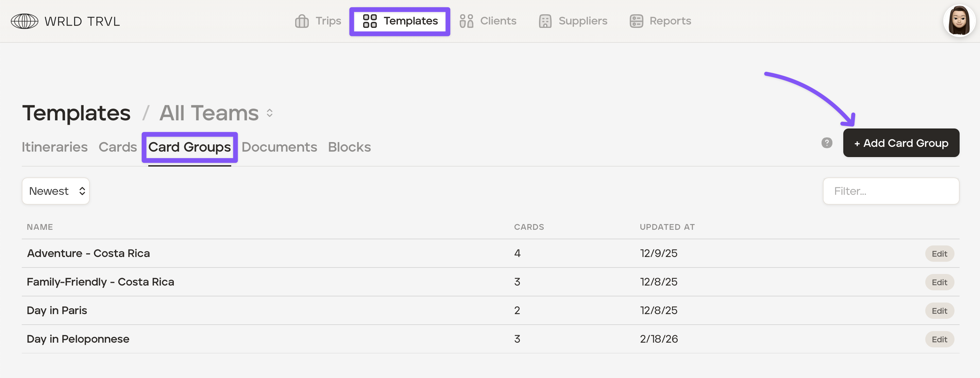Focus the Filter text field
This screenshot has height=378, width=980.
point(891,191)
